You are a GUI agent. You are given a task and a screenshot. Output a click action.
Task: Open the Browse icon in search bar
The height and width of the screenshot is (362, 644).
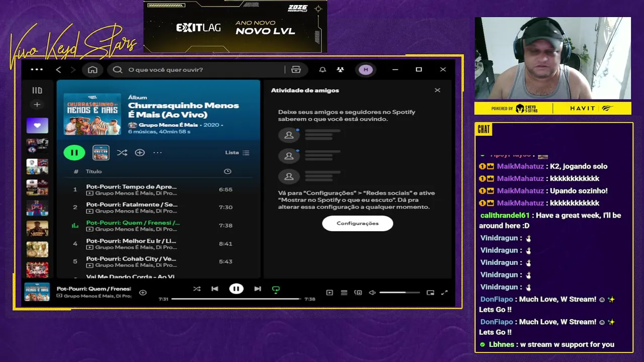[x=296, y=69]
